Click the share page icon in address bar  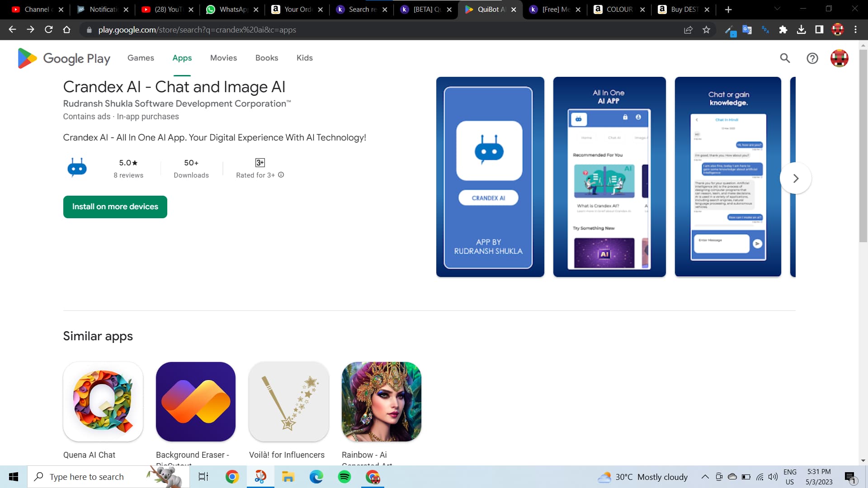[x=688, y=30]
